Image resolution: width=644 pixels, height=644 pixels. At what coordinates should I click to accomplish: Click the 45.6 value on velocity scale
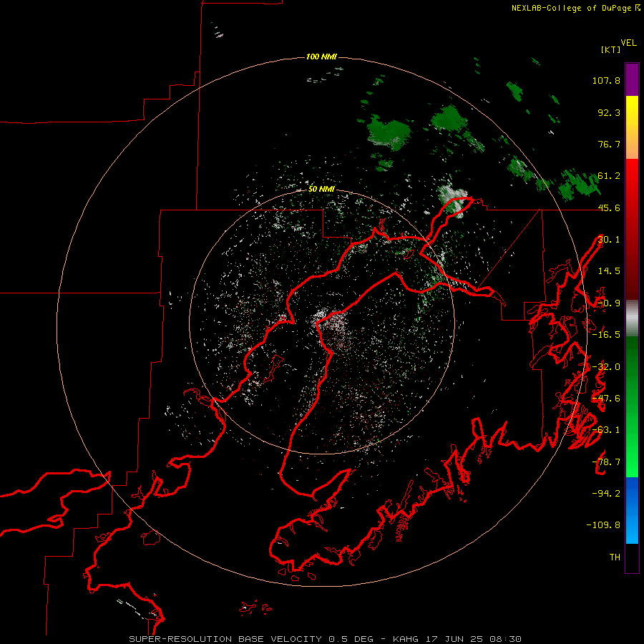pos(609,208)
